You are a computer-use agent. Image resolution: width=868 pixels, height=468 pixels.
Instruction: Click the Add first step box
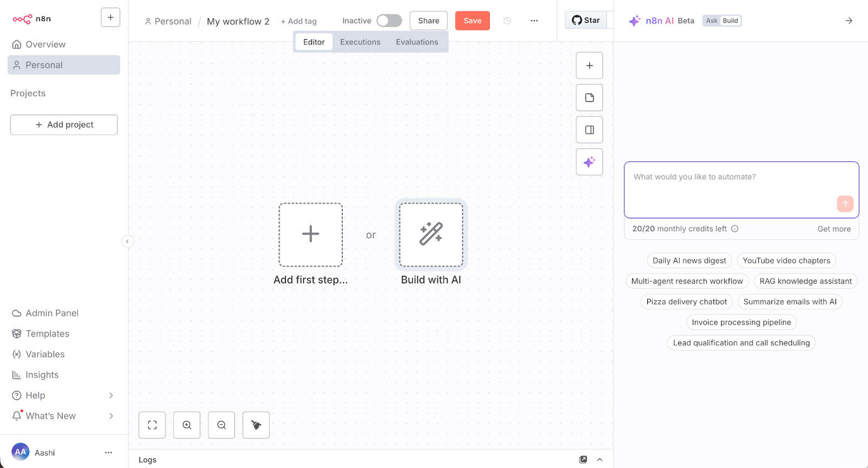pyautogui.click(x=311, y=235)
